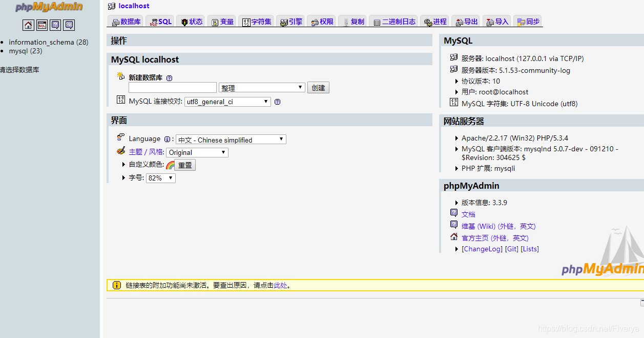Click the home icon next to 官方主页

[x=454, y=236]
